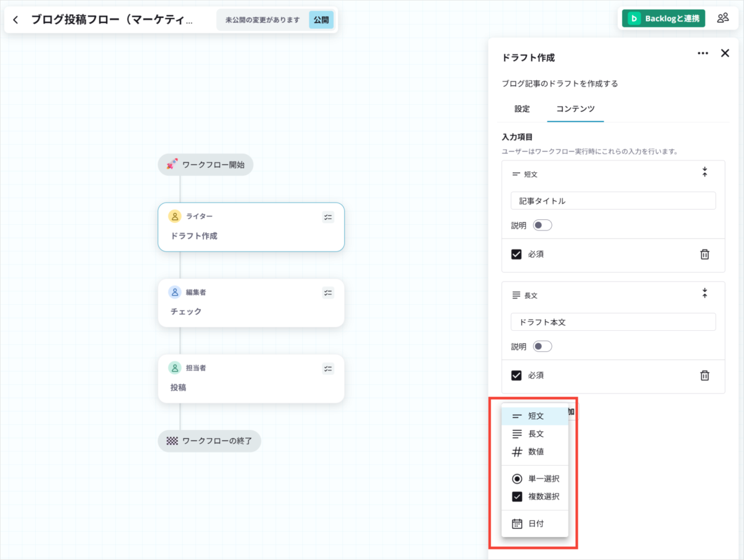This screenshot has width=744, height=560.
Task: Select the ドラフト作成 step text
Action: [194, 236]
